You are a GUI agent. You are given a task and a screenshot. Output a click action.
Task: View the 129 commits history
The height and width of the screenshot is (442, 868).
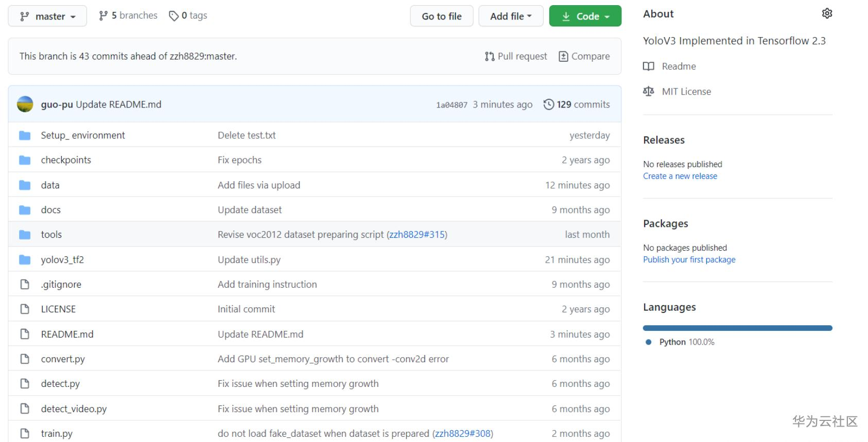tap(583, 104)
